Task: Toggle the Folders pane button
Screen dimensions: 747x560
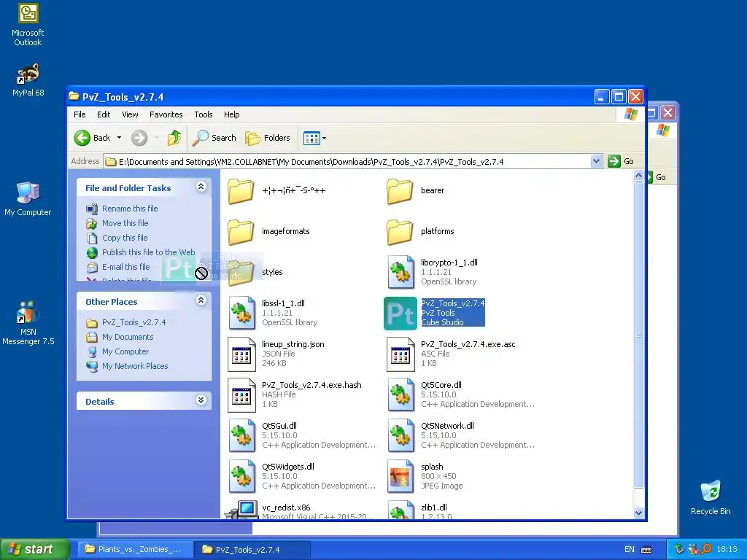Action: [x=268, y=138]
